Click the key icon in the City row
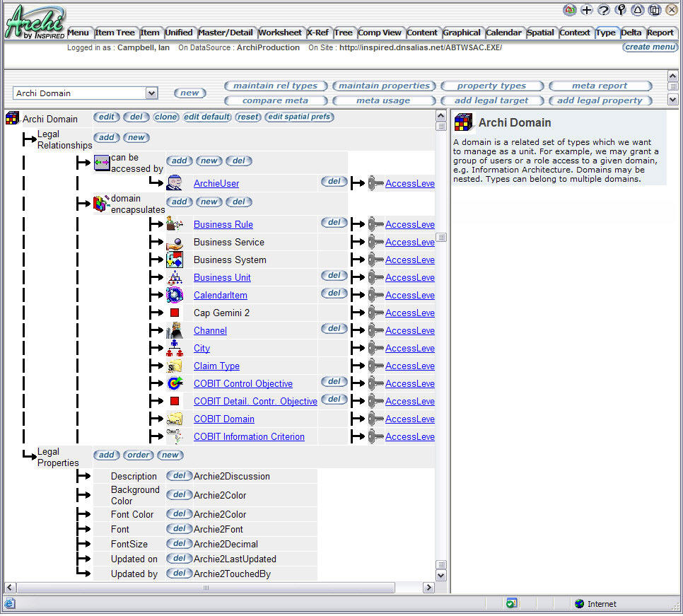The width and height of the screenshot is (683, 616). 375,348
